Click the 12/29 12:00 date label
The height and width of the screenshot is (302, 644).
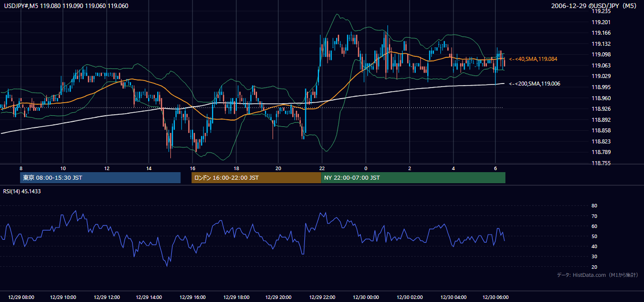(x=107, y=297)
